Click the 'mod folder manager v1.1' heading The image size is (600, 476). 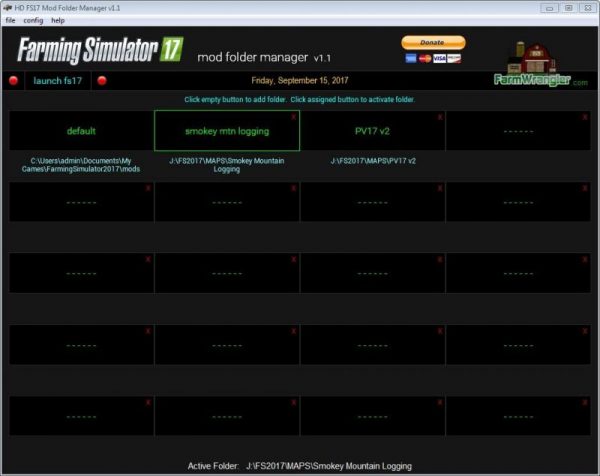(x=264, y=57)
